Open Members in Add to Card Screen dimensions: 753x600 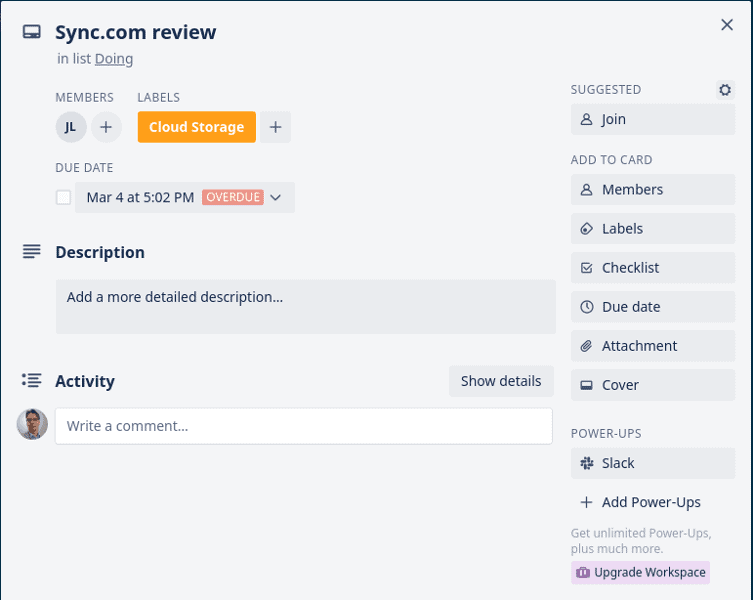[x=653, y=190]
